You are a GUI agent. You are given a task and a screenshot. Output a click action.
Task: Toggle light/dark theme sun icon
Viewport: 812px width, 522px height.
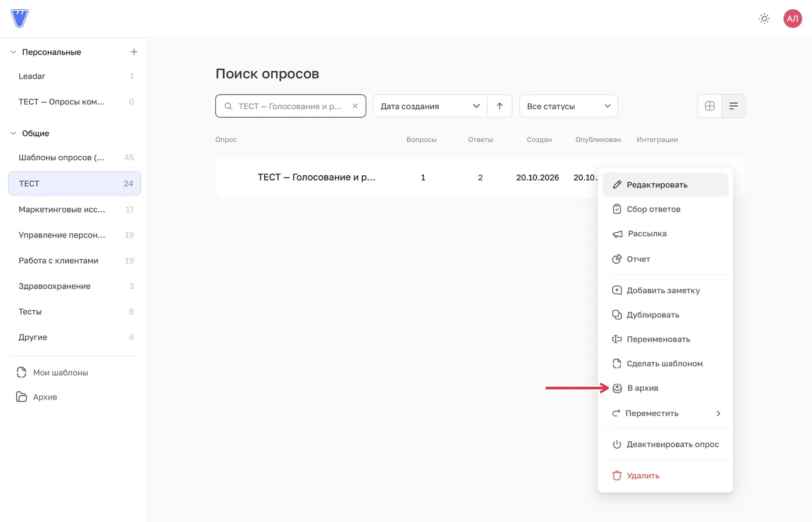click(764, 19)
